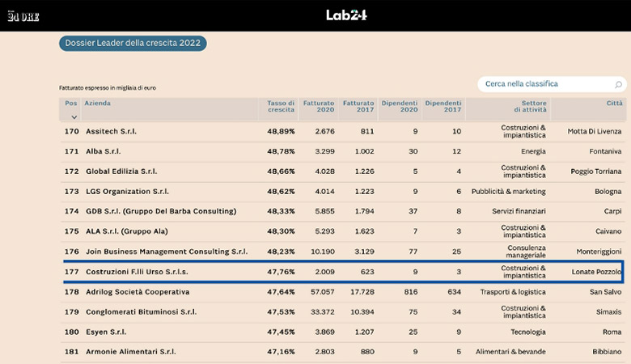Select the Global Edilizia S.r.l. row name
This screenshot has height=364, width=631.
121,171
